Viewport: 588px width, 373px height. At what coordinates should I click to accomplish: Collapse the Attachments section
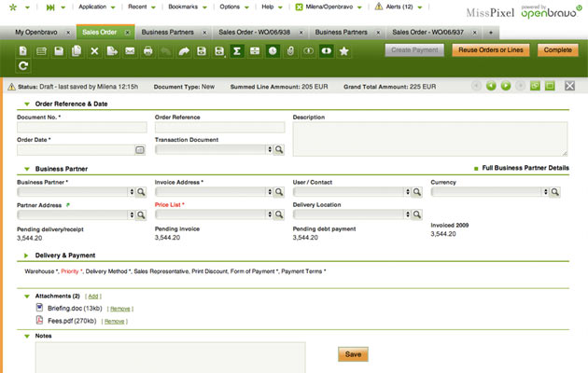(27, 297)
